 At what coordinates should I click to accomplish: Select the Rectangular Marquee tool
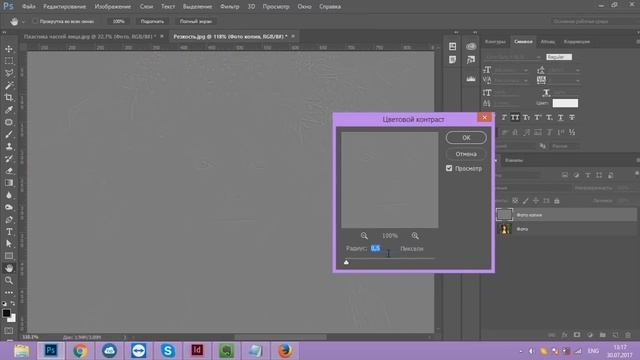[x=9, y=61]
